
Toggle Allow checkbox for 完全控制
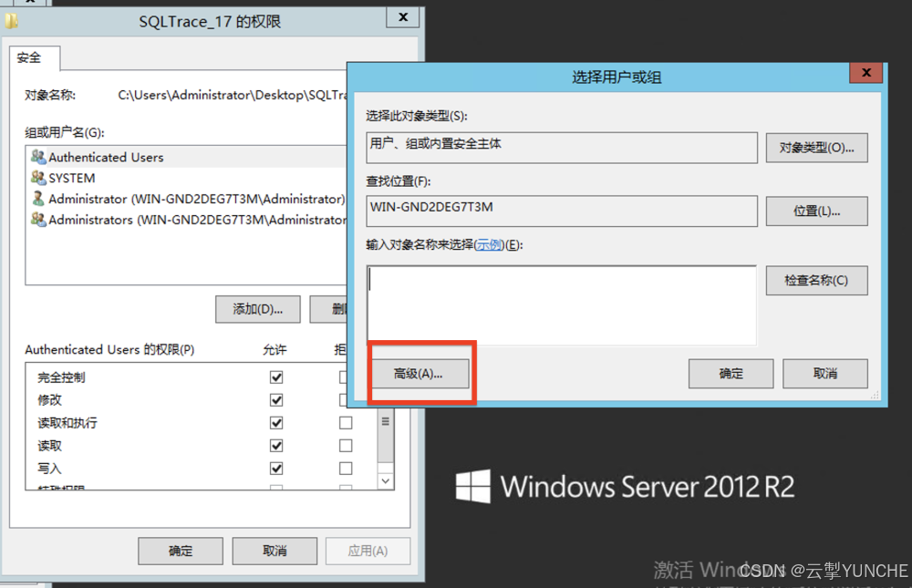click(x=276, y=377)
